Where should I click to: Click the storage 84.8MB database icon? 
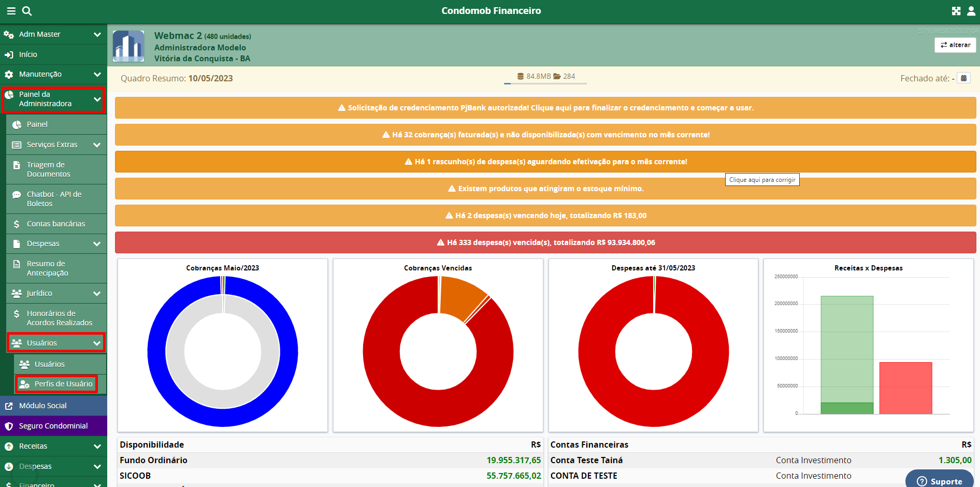pyautogui.click(x=521, y=76)
